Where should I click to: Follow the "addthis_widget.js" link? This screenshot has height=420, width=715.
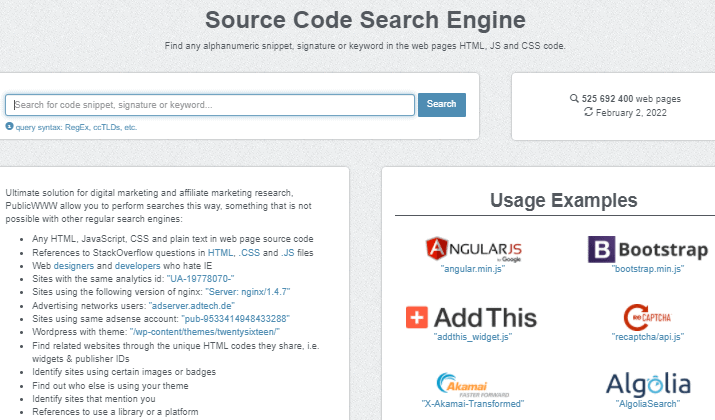point(473,337)
